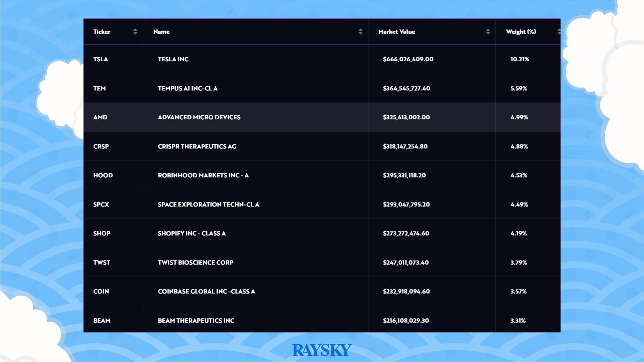Click the Name column header label

click(161, 32)
